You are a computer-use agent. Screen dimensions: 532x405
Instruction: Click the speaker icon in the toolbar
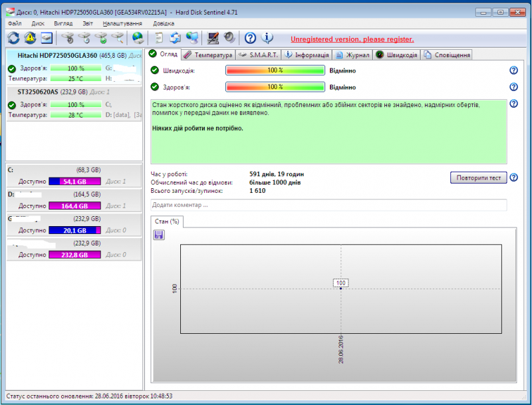[229, 38]
